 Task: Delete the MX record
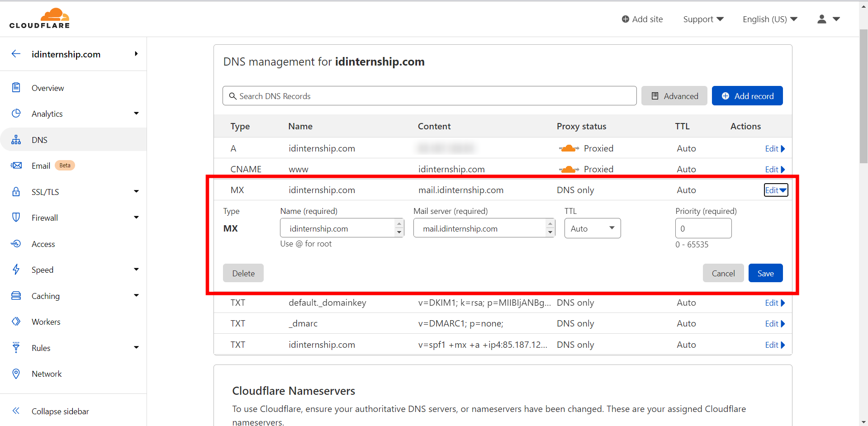click(243, 273)
